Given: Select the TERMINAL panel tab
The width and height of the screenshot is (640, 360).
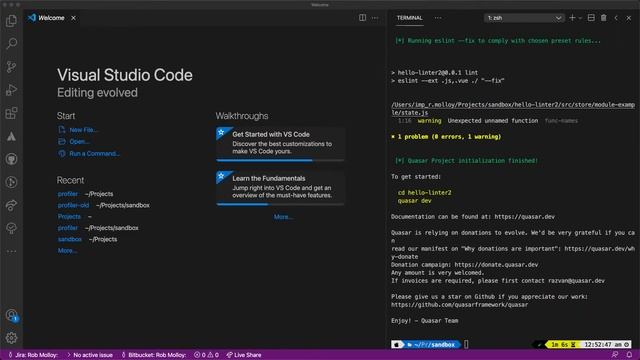Looking at the screenshot, I should click(409, 18).
